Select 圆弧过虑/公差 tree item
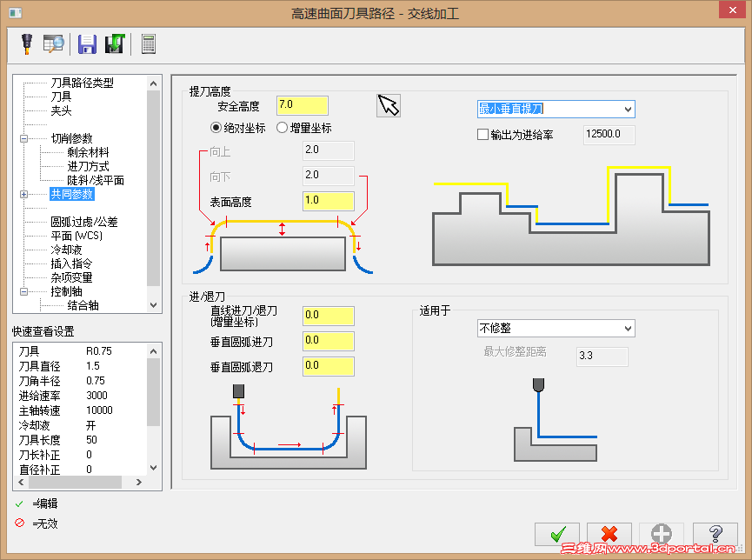 pos(84,223)
